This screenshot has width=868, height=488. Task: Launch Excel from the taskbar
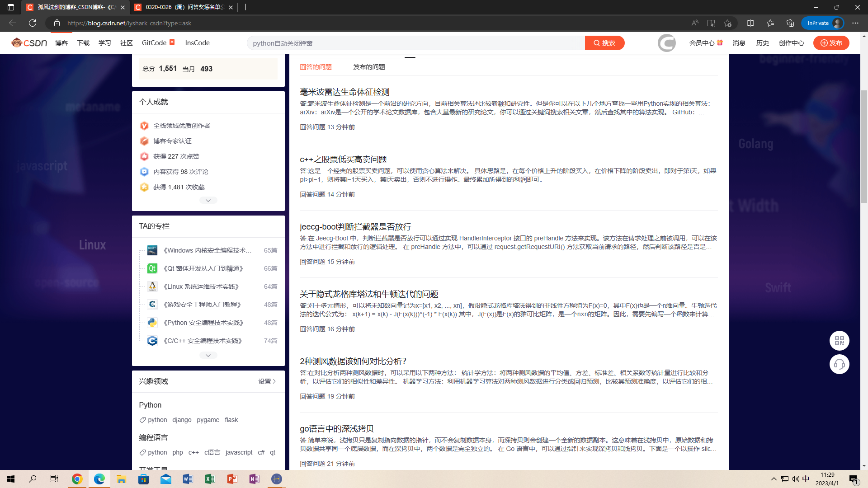click(210, 479)
